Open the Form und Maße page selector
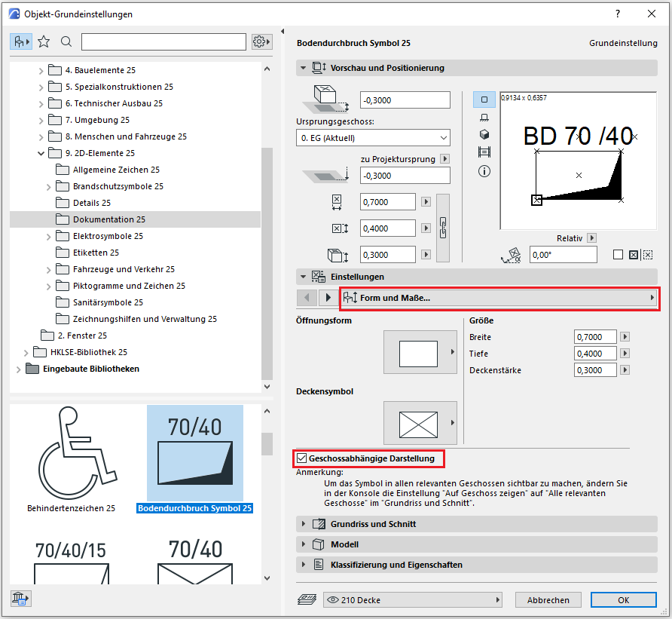The width and height of the screenshot is (672, 619). (499, 298)
